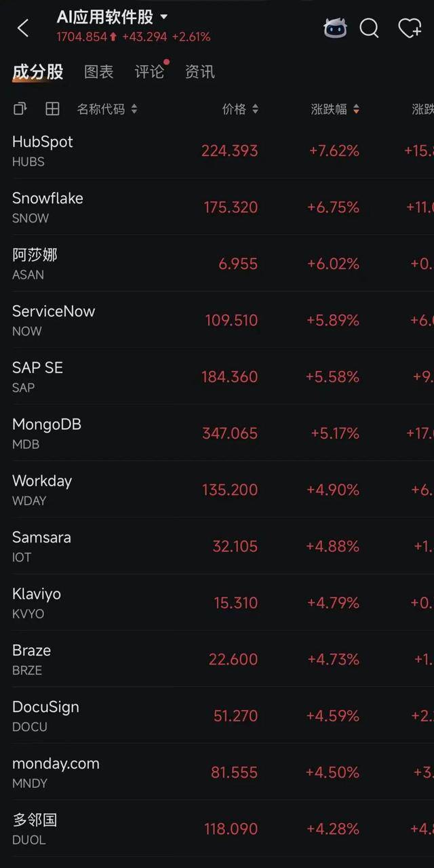Open the HubSpot stock row
This screenshot has height=868, width=434.
coord(217,151)
